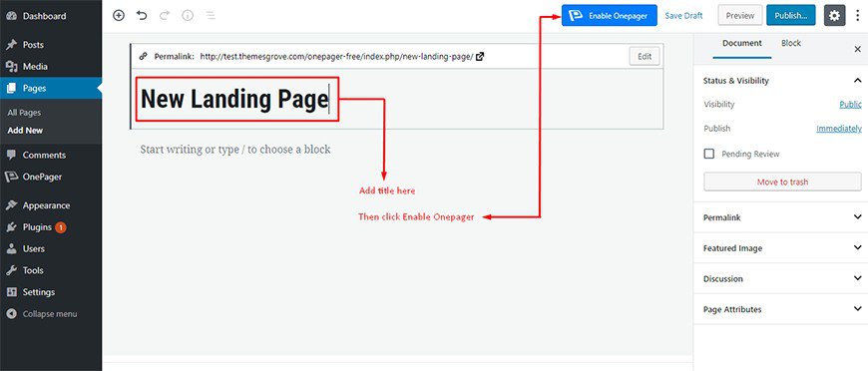
Task: Click the Add block plus icon
Action: tap(119, 16)
